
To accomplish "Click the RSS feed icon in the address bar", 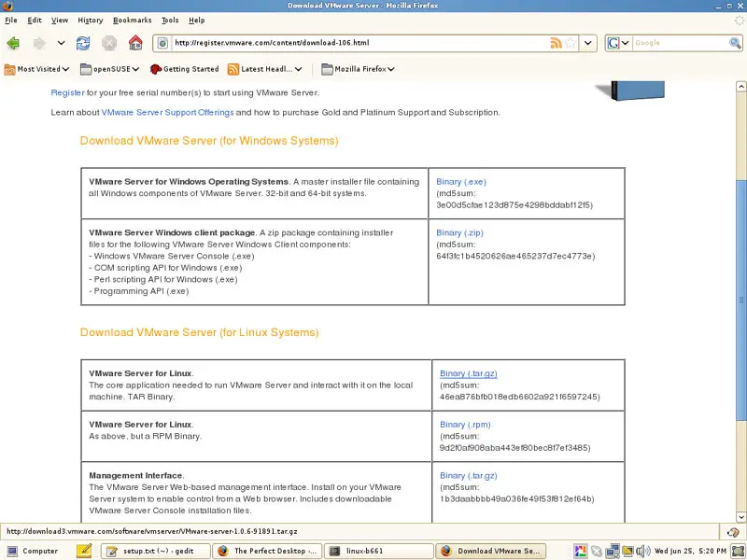I will [x=556, y=43].
